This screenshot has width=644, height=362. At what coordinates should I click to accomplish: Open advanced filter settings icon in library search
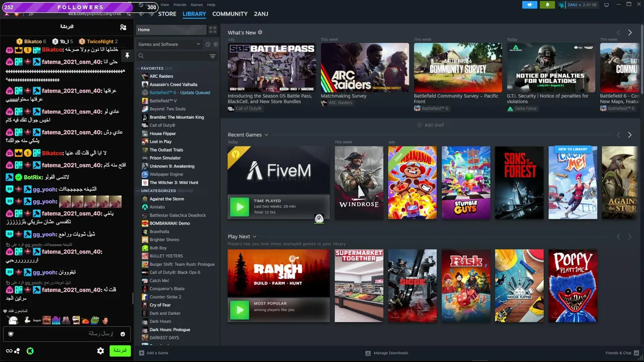coord(212,56)
